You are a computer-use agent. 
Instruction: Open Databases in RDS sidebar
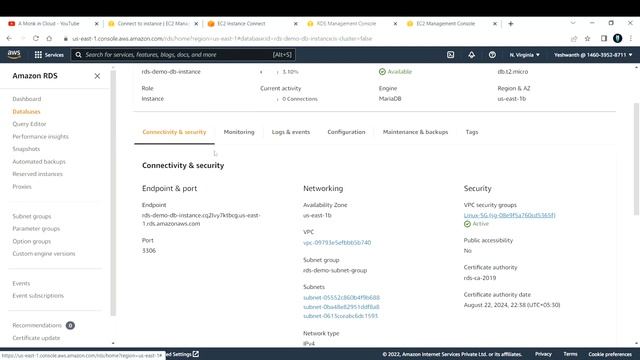[x=26, y=111]
